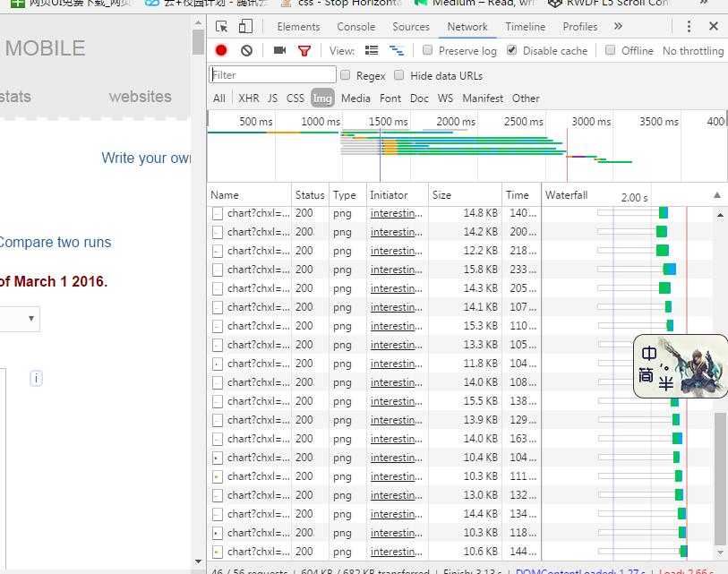
Task: Toggle the device toolbar icon
Action: point(245,27)
